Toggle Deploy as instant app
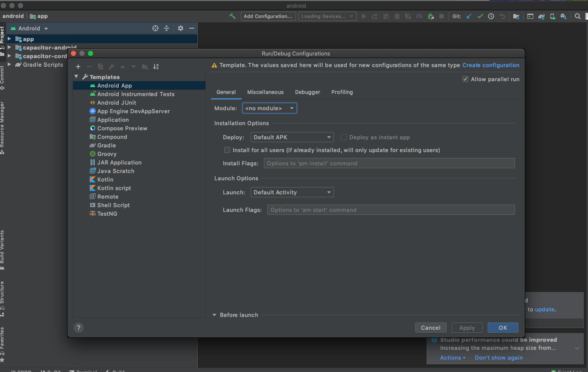588x372 pixels. (344, 137)
